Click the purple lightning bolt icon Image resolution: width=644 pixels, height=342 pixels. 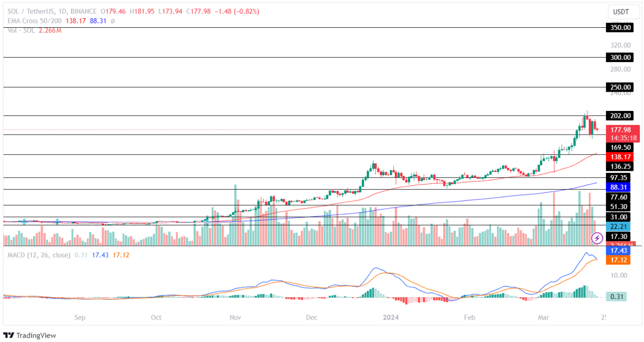597,238
